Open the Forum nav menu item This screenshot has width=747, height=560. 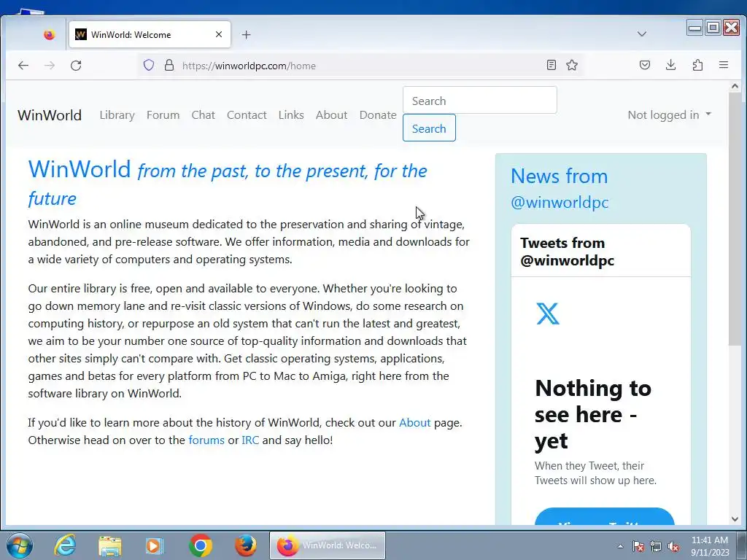(x=163, y=115)
